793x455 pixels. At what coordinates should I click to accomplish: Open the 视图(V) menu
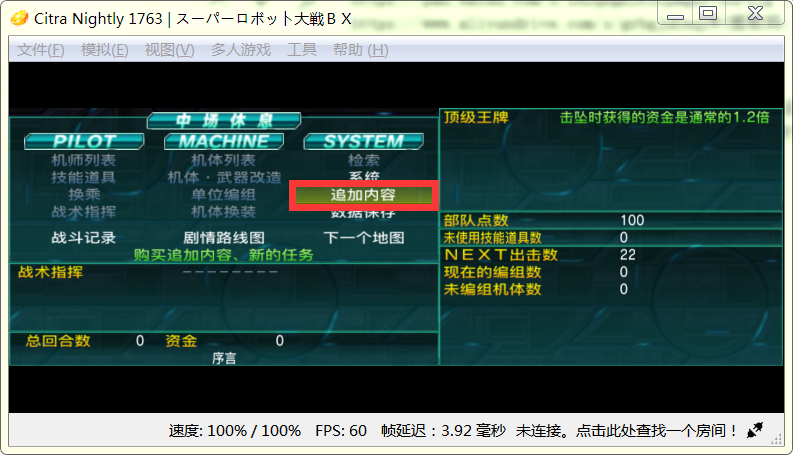pos(169,50)
